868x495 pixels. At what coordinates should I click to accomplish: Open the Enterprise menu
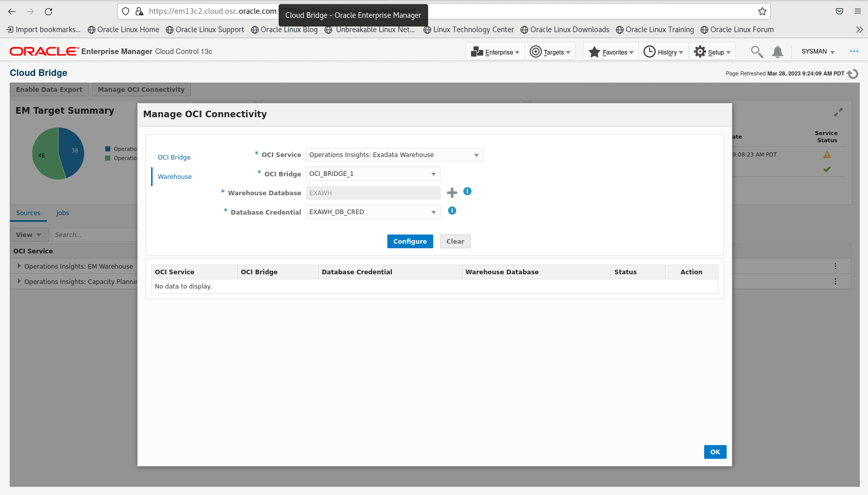495,51
